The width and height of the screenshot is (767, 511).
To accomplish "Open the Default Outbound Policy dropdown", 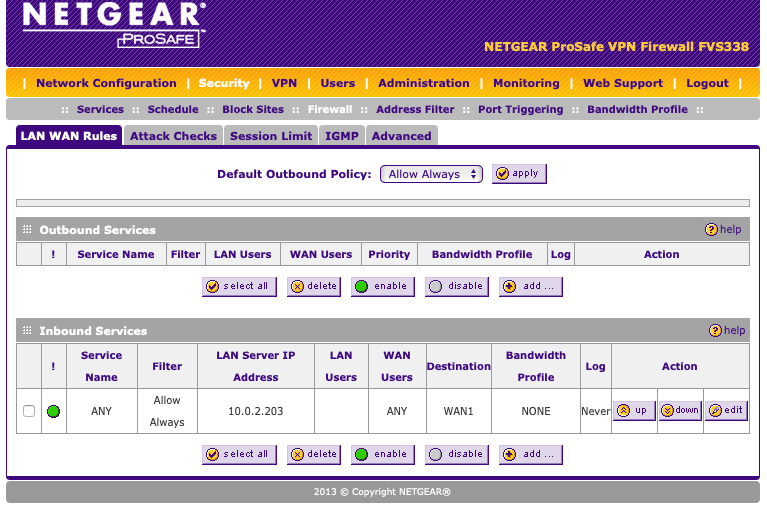I will [431, 174].
